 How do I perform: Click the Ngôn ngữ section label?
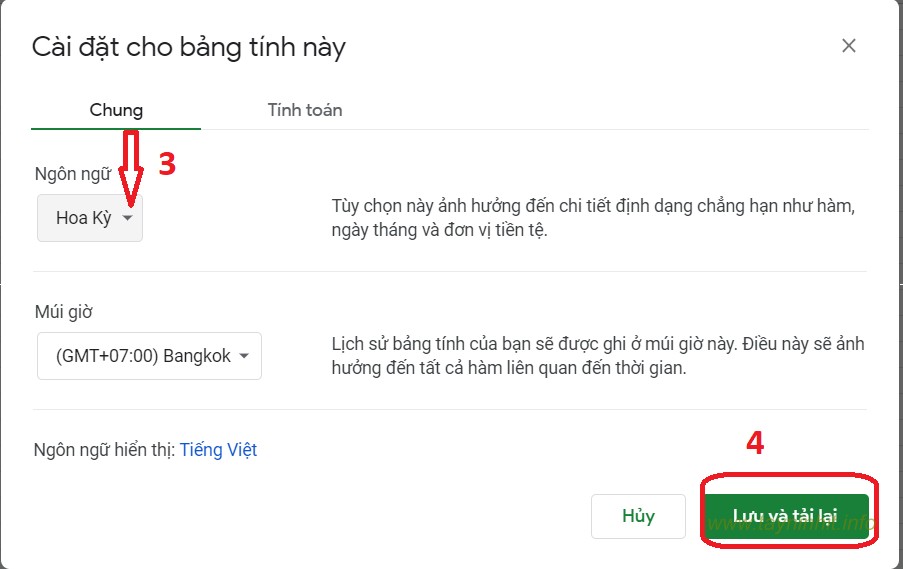[x=71, y=174]
